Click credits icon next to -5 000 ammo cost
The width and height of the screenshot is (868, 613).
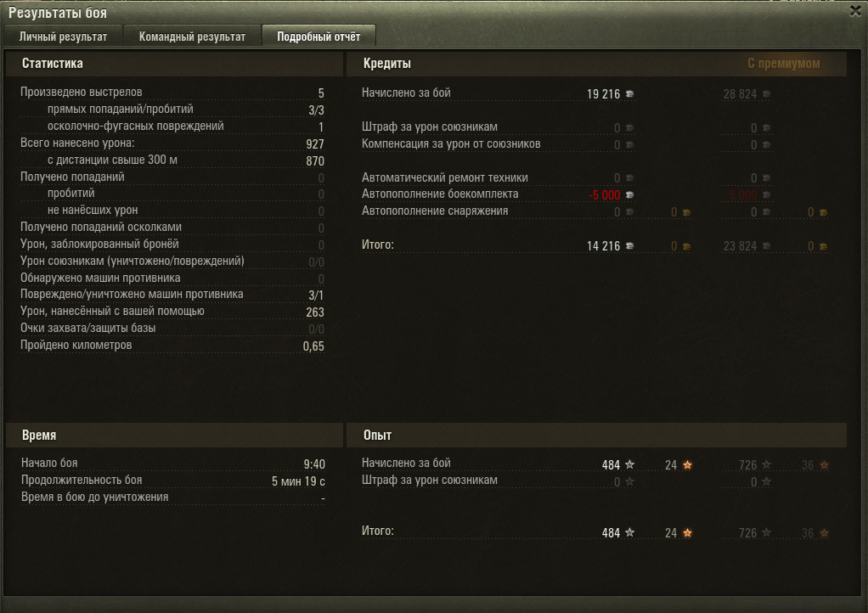point(629,194)
